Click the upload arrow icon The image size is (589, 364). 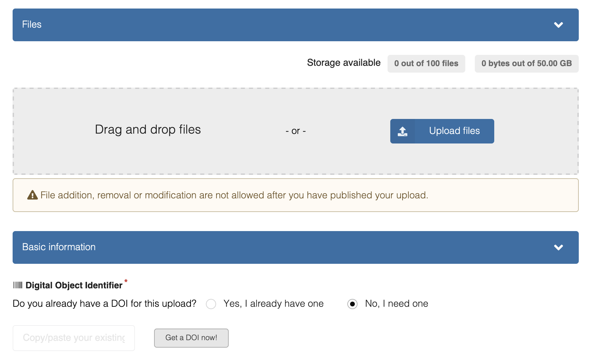(x=403, y=132)
